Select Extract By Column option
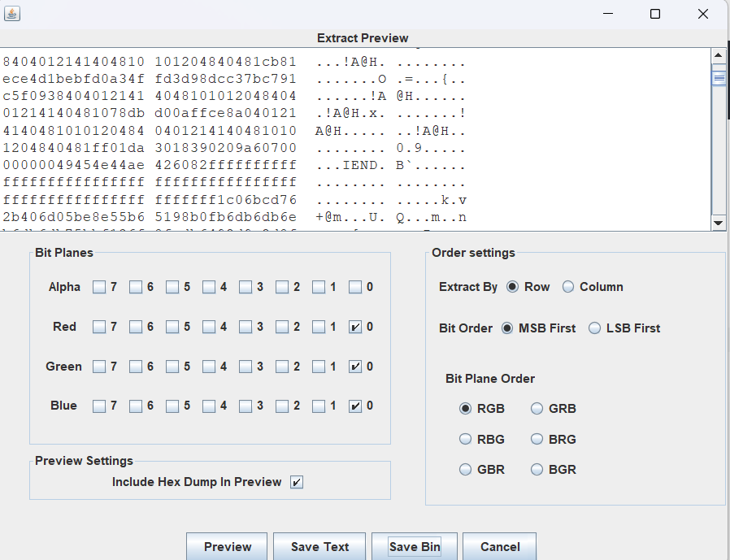 coord(567,287)
